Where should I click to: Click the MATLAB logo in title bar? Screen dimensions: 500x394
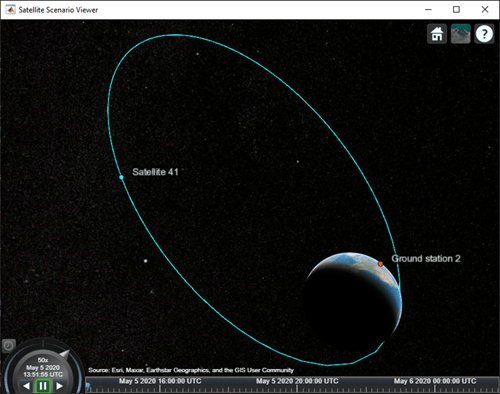coord(10,10)
